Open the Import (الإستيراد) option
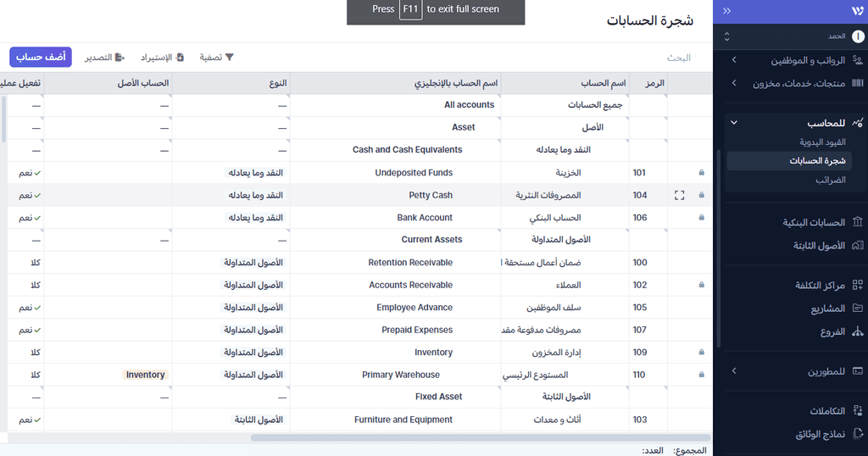The height and width of the screenshot is (456, 868). coord(162,57)
